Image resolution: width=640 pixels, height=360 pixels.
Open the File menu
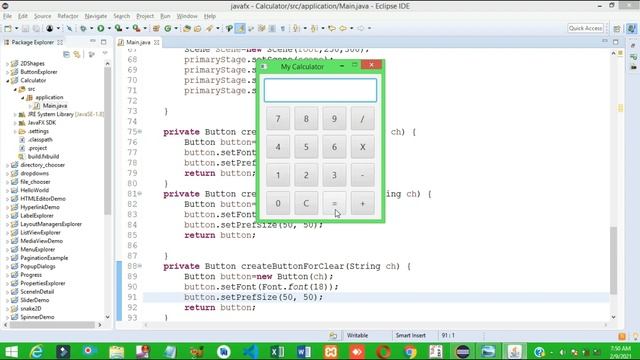7,16
